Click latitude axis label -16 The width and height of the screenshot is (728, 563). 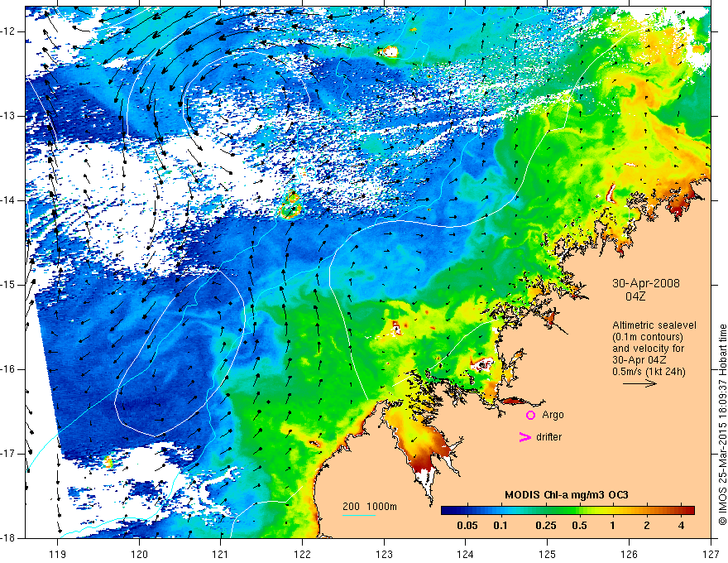(x=8, y=369)
